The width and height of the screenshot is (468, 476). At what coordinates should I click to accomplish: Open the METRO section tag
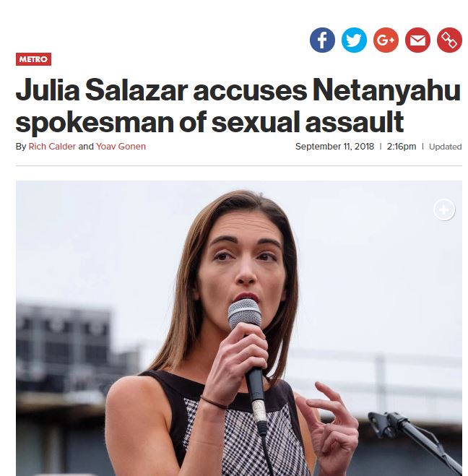tap(33, 59)
